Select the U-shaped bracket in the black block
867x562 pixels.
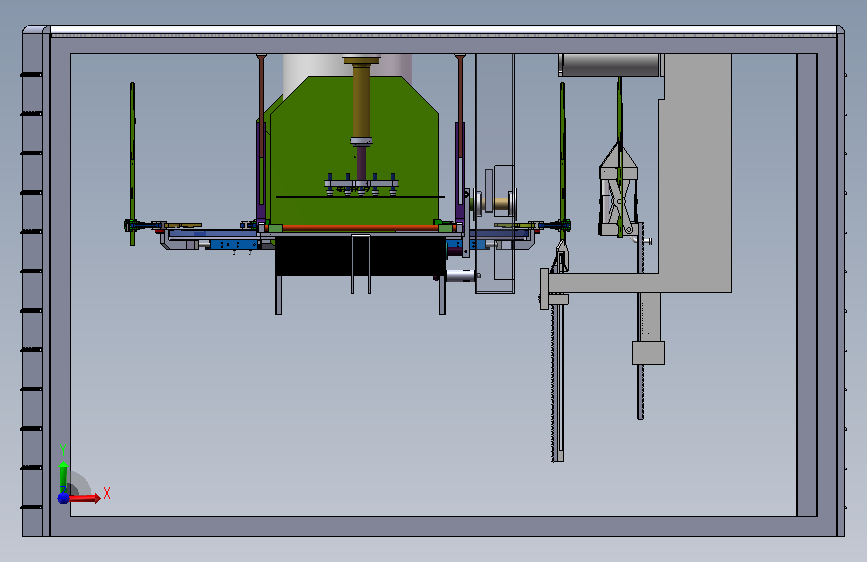[x=361, y=264]
